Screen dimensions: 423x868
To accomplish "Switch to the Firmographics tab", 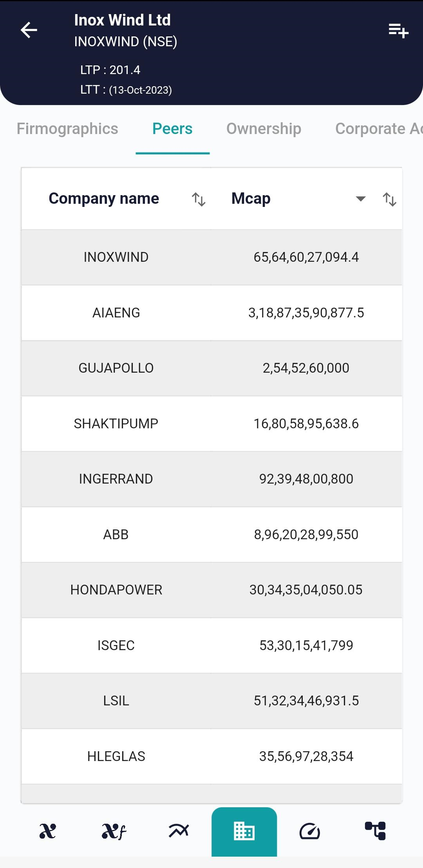I will click(x=67, y=129).
